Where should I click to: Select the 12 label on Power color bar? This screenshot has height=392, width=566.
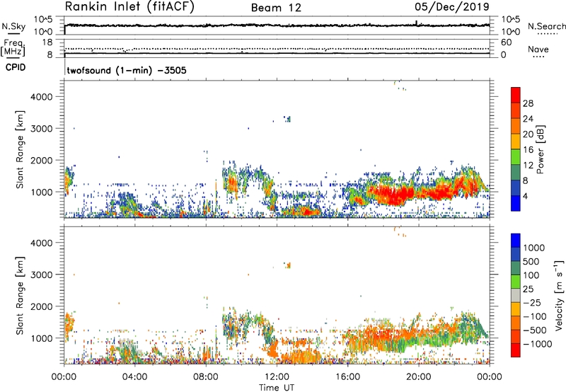(528, 166)
